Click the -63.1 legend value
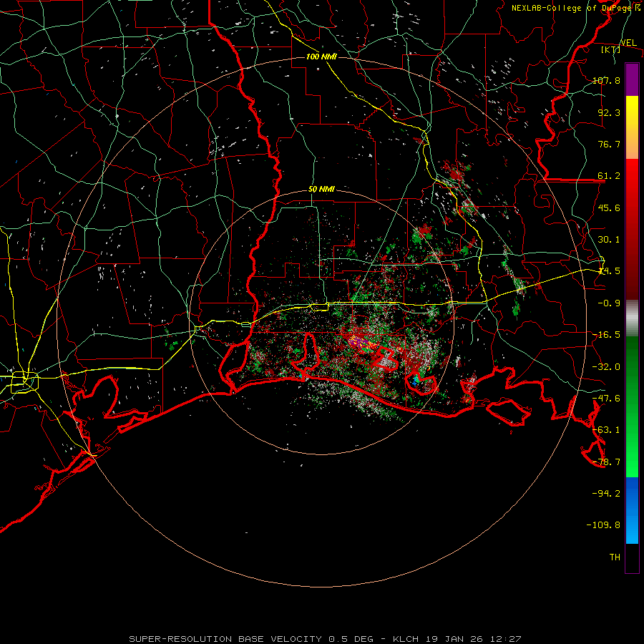The image size is (644, 644). click(606, 430)
